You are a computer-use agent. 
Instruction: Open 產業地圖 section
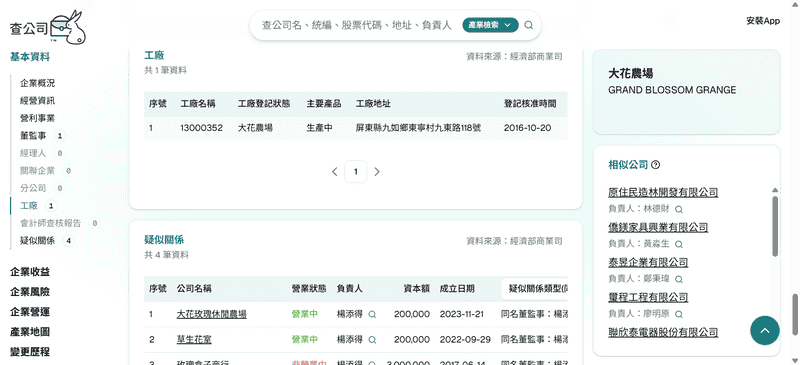click(30, 332)
